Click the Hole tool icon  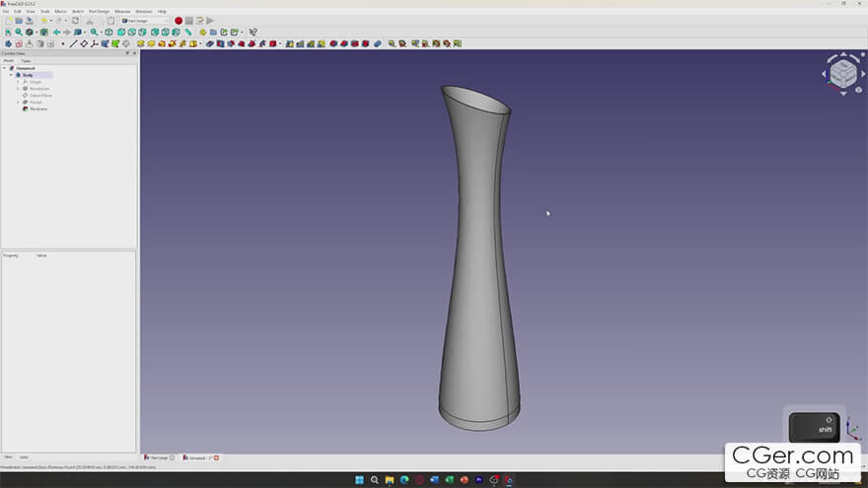[220, 43]
